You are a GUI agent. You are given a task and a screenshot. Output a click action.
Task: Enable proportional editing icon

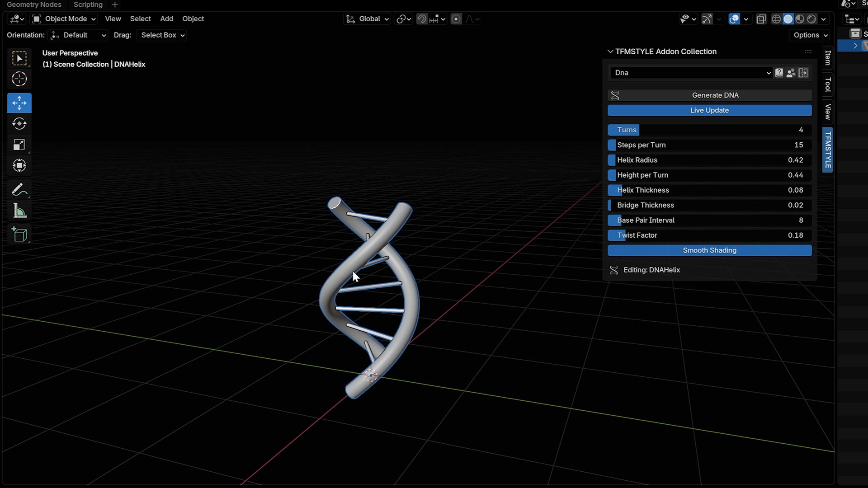pos(456,19)
